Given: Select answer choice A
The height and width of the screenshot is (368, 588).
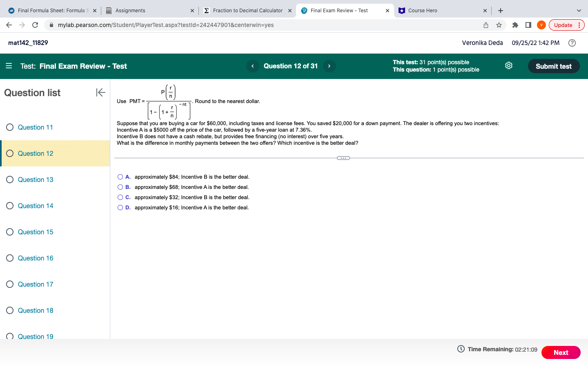Looking at the screenshot, I should point(120,177).
